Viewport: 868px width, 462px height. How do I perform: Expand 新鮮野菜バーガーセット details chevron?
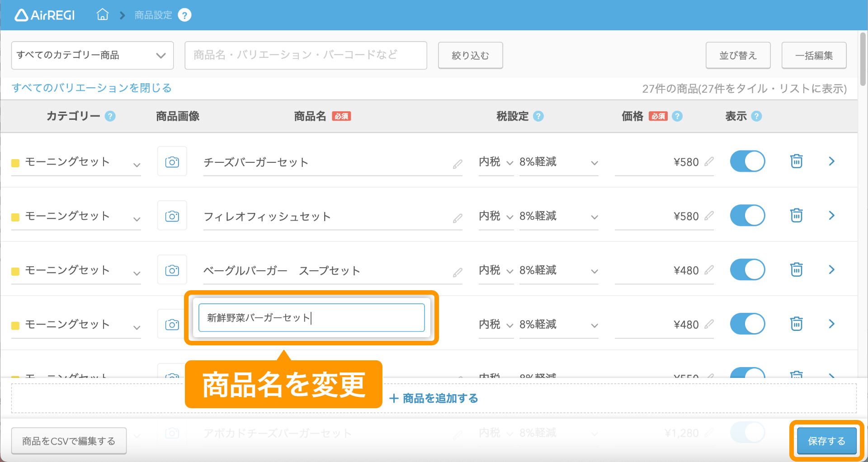point(831,324)
